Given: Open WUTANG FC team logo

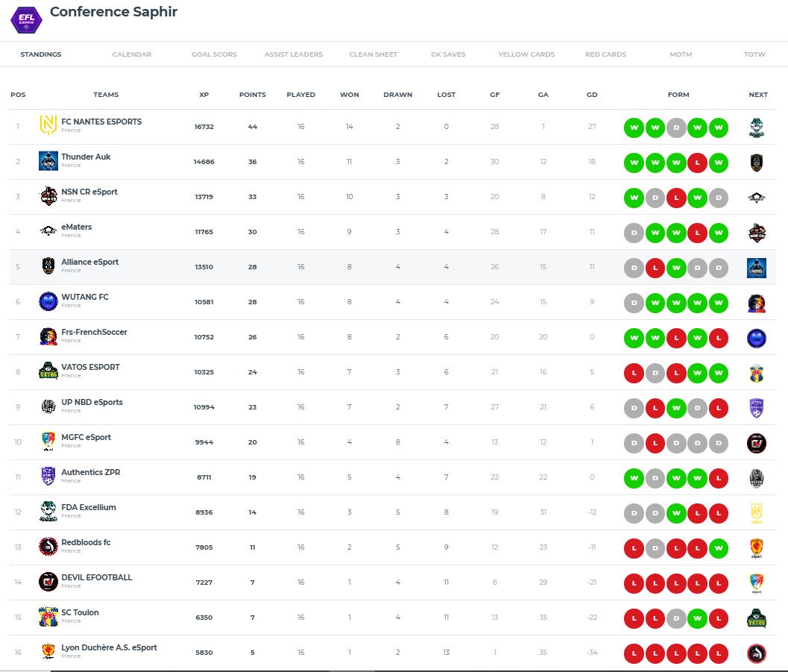Looking at the screenshot, I should pos(48,301).
